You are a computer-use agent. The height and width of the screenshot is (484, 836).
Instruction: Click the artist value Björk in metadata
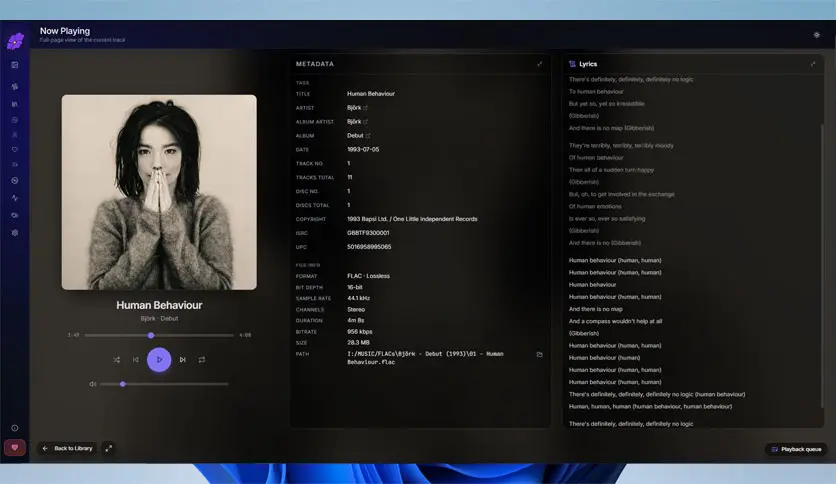coord(354,108)
